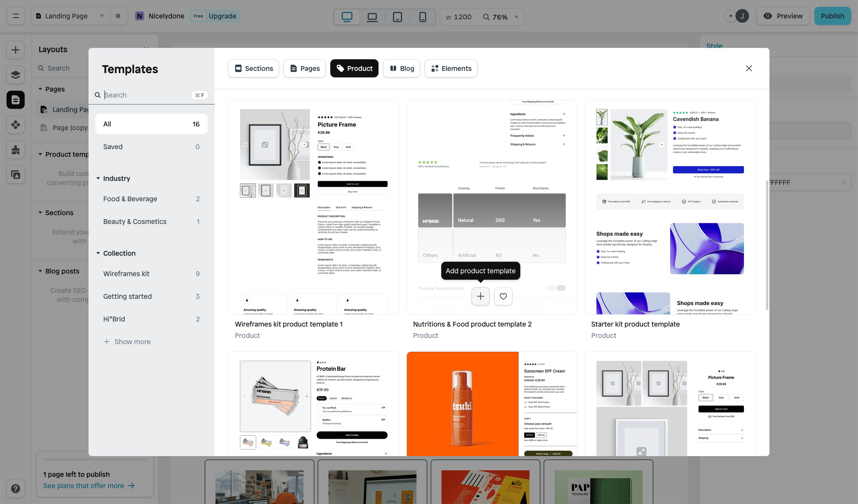Select Landing Page in Layouts pages list

click(x=63, y=110)
